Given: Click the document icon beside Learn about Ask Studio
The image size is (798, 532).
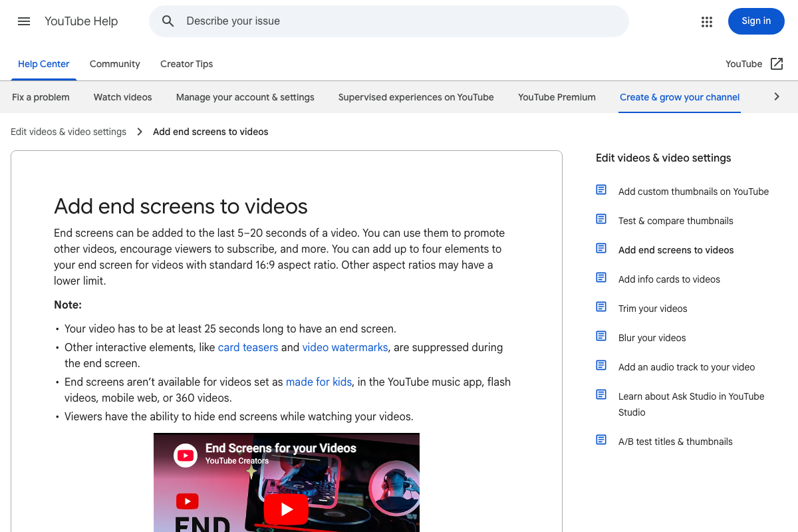Looking at the screenshot, I should pyautogui.click(x=601, y=395).
